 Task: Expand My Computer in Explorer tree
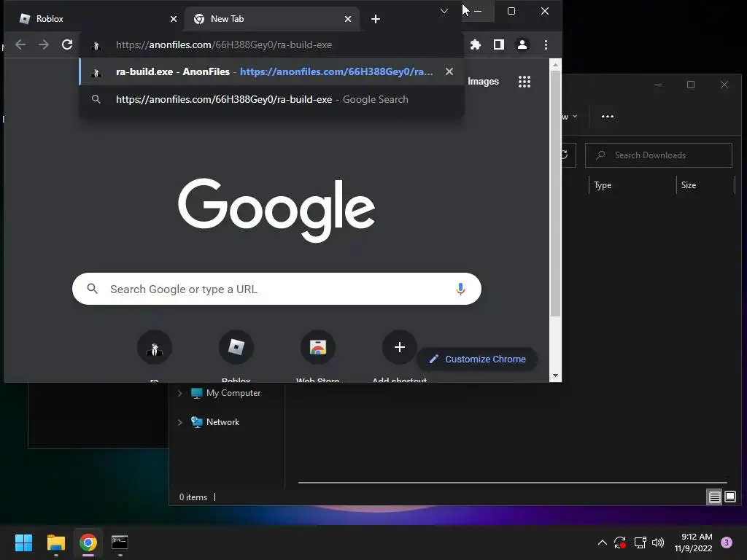coord(179,393)
